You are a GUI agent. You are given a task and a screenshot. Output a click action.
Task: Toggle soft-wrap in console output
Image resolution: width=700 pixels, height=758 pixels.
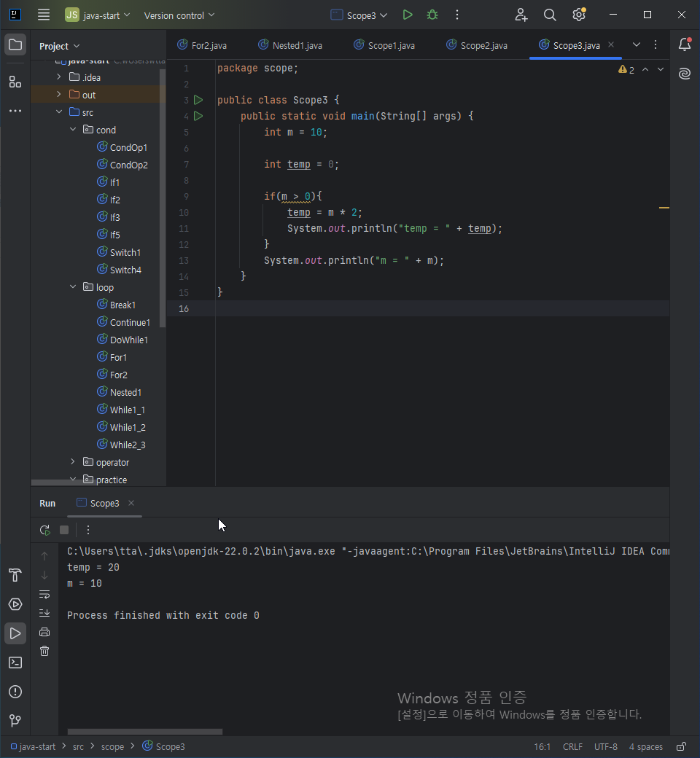click(x=44, y=594)
